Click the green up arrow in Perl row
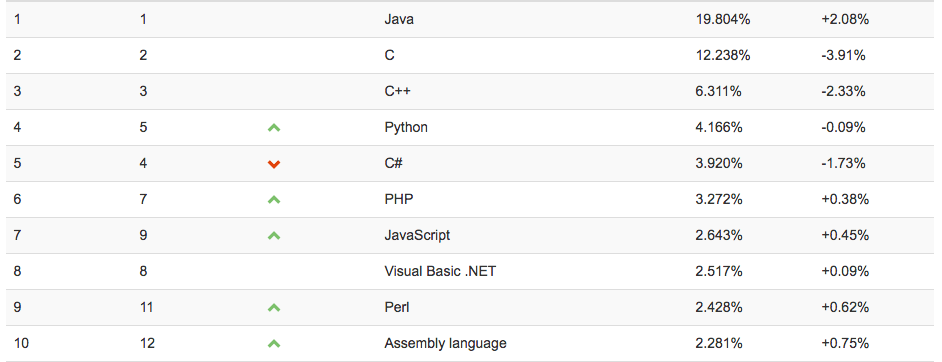The width and height of the screenshot is (942, 362). [x=274, y=308]
